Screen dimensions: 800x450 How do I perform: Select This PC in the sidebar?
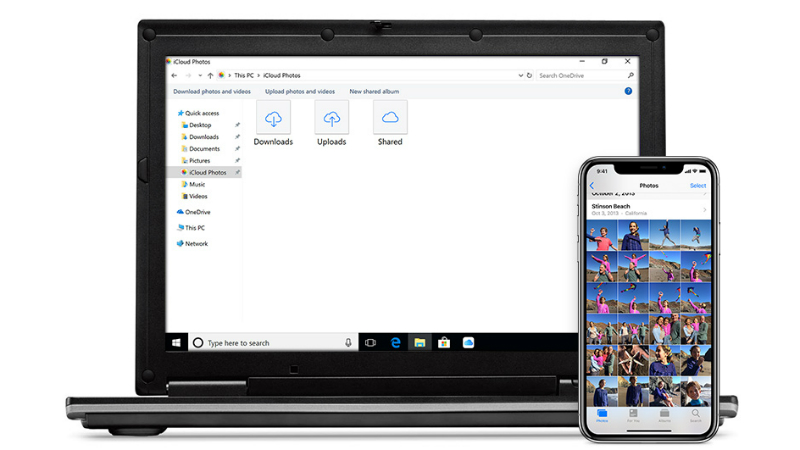(191, 228)
